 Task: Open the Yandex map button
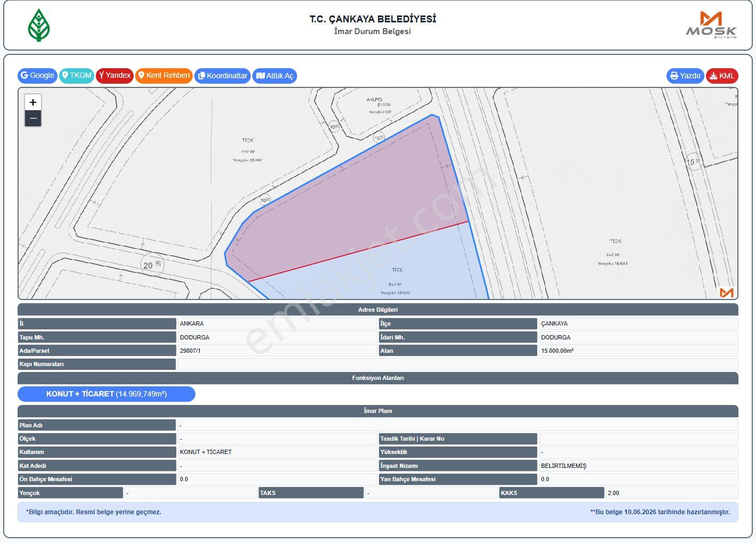tap(114, 76)
